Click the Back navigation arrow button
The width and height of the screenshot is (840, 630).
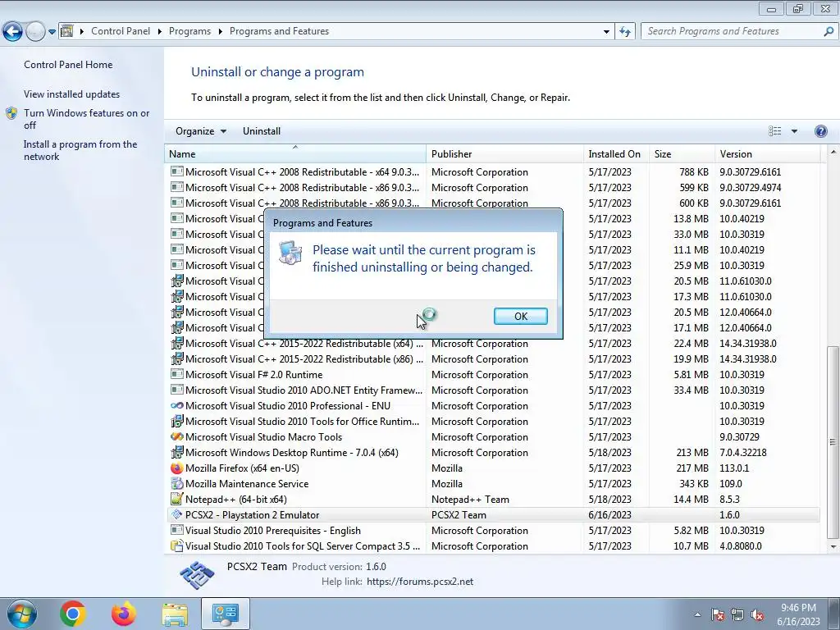pyautogui.click(x=12, y=31)
